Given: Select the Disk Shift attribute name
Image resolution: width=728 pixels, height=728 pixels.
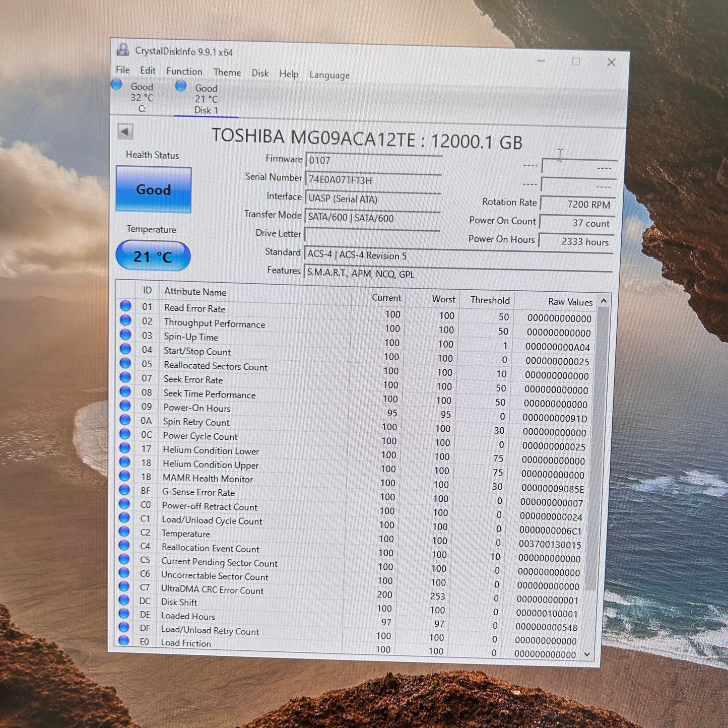Looking at the screenshot, I should pos(179,602).
